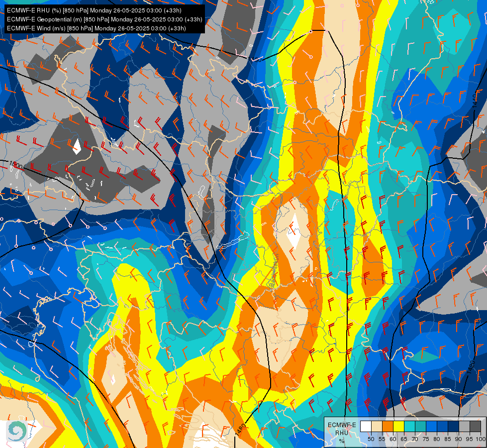Click the medium blue 80-85 legend swatch

pos(443,426)
